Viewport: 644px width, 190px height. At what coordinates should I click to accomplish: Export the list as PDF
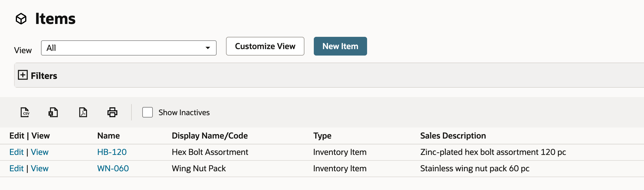point(83,112)
